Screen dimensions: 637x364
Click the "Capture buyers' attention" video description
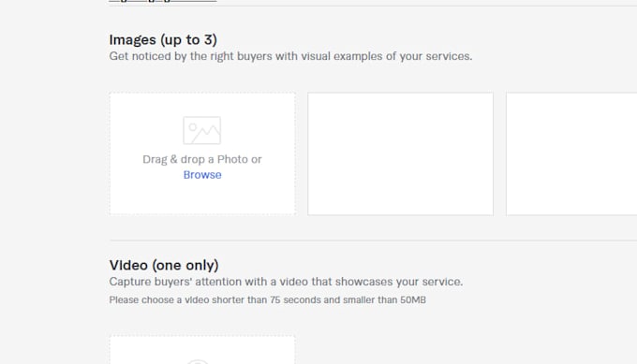(x=286, y=282)
